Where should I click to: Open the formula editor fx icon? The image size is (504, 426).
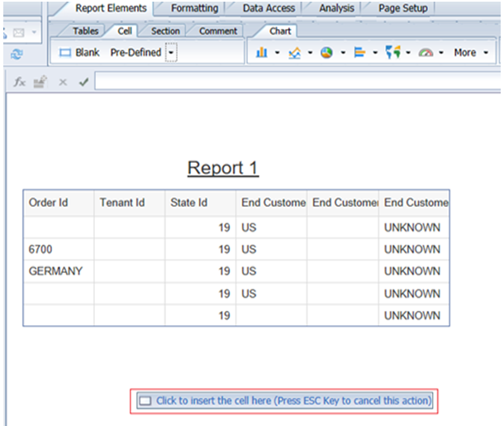click(20, 82)
